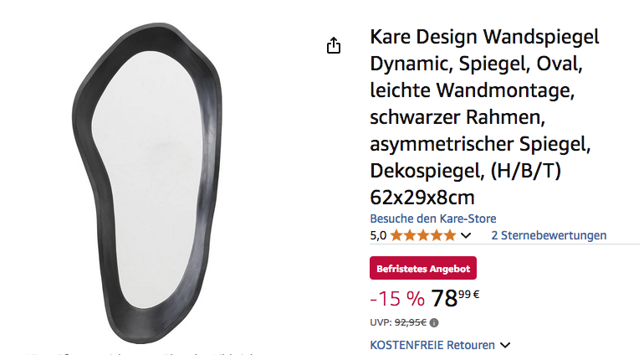644x355 pixels.
Task: Click the UVP: label
Action: click(x=381, y=322)
